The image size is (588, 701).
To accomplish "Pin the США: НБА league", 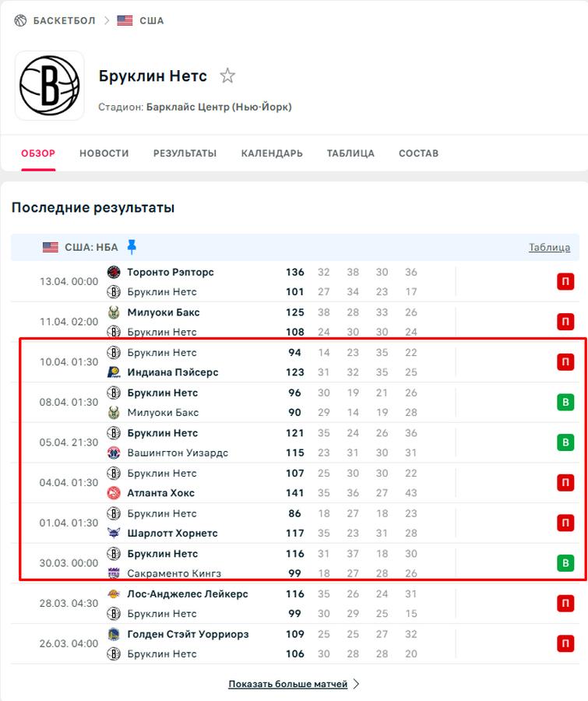I will (x=132, y=247).
